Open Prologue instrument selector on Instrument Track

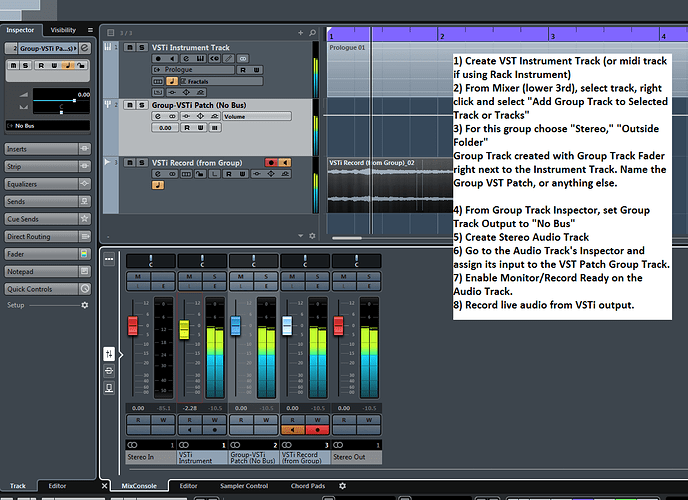194,70
